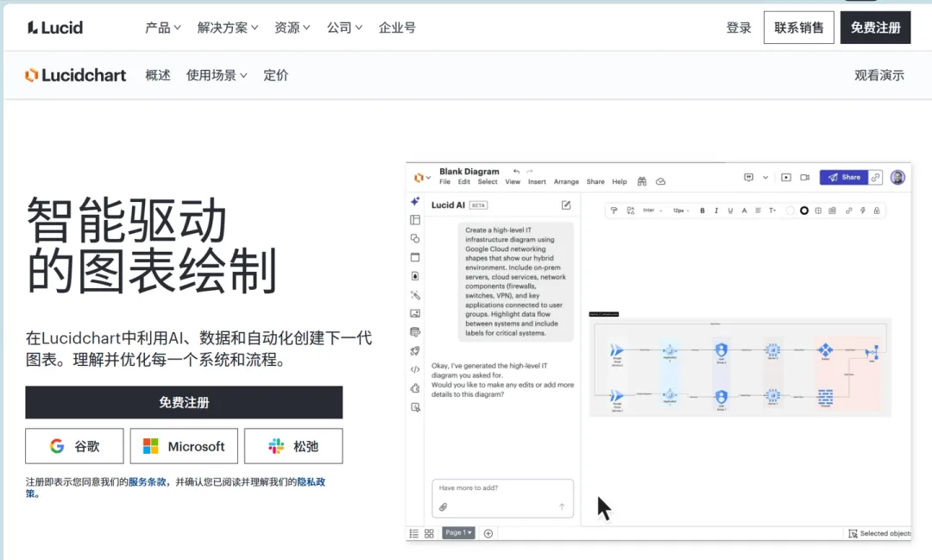Screen dimensions: 932x560
Task: Click the 'Have more to add?' input field
Action: [503, 498]
